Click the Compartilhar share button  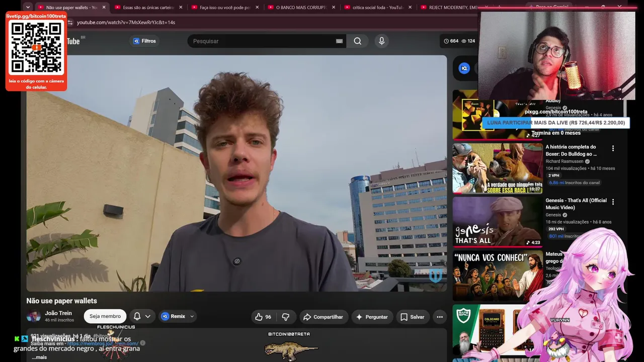pos(323,317)
